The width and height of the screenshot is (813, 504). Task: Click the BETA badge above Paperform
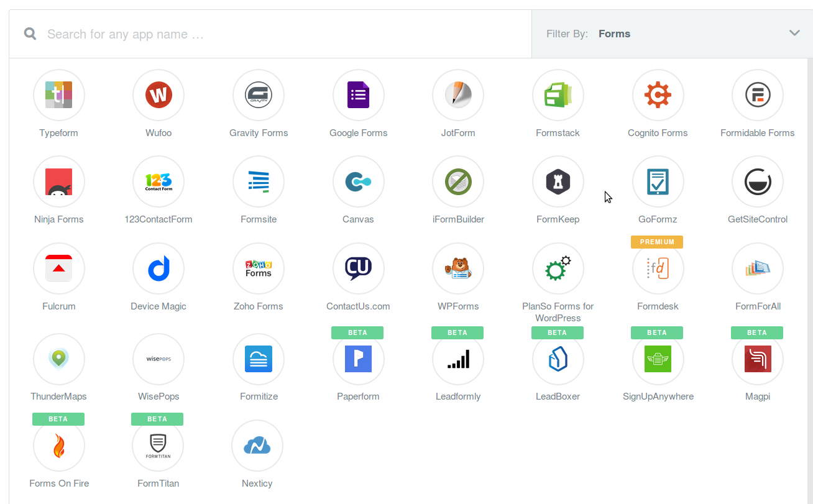click(357, 332)
